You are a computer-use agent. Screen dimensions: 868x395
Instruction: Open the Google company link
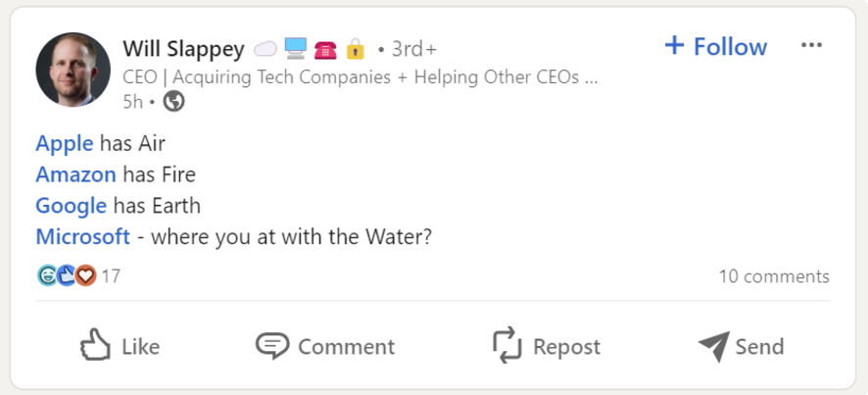click(71, 206)
